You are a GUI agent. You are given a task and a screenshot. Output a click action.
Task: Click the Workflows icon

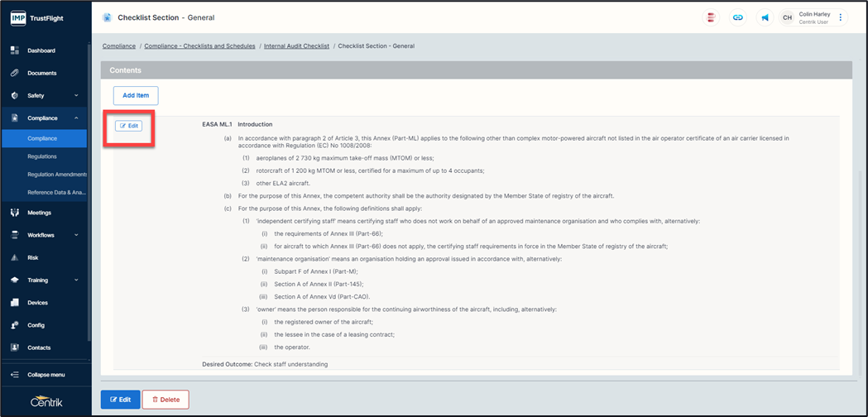[15, 235]
